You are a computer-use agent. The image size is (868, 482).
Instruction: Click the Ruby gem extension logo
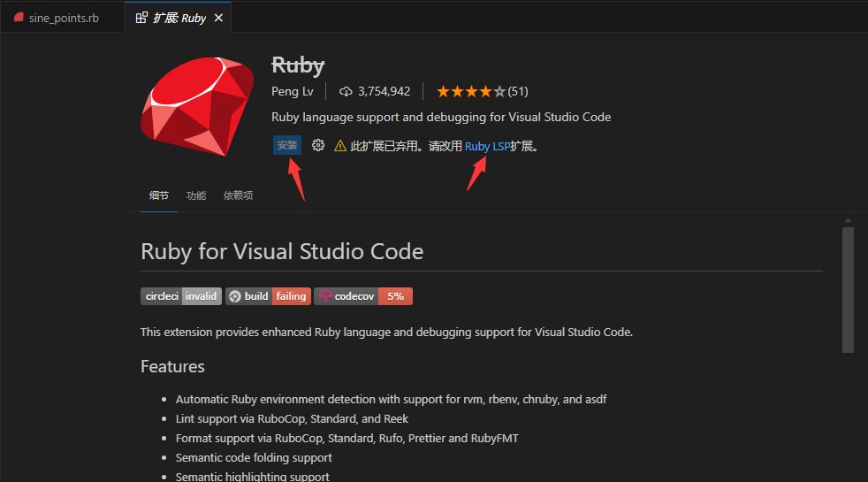[196, 106]
